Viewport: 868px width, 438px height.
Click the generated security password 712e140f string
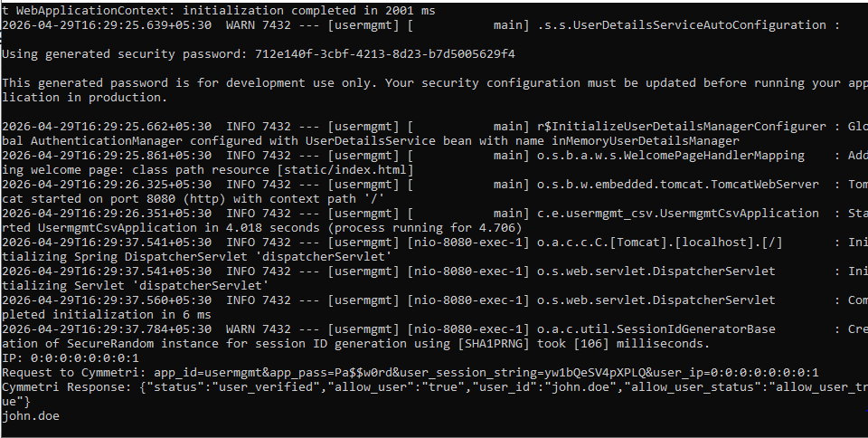click(x=385, y=53)
